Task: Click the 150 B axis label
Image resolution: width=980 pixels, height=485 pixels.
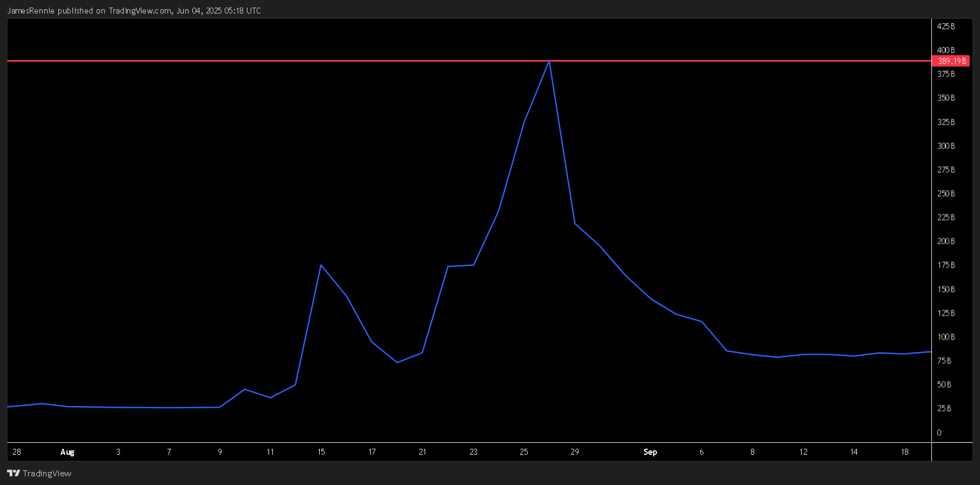Action: (x=946, y=289)
